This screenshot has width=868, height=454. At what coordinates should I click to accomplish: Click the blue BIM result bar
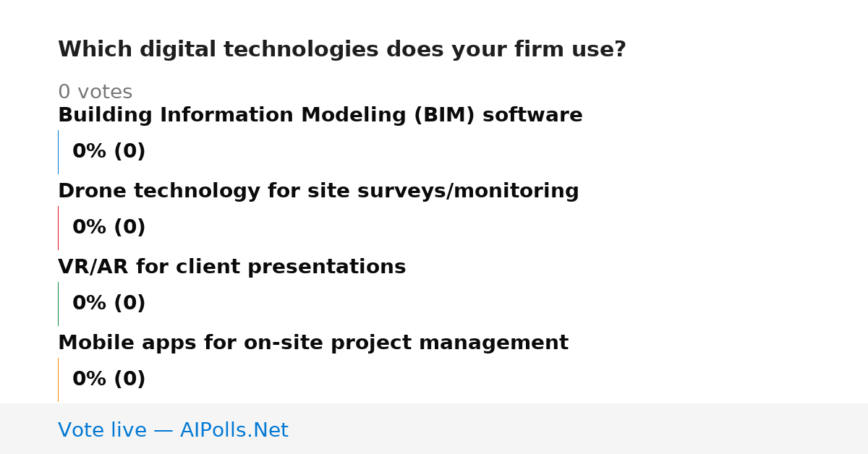58,152
